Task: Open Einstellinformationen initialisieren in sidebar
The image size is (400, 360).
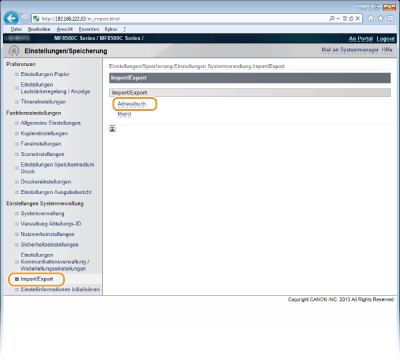Action: pos(60,289)
